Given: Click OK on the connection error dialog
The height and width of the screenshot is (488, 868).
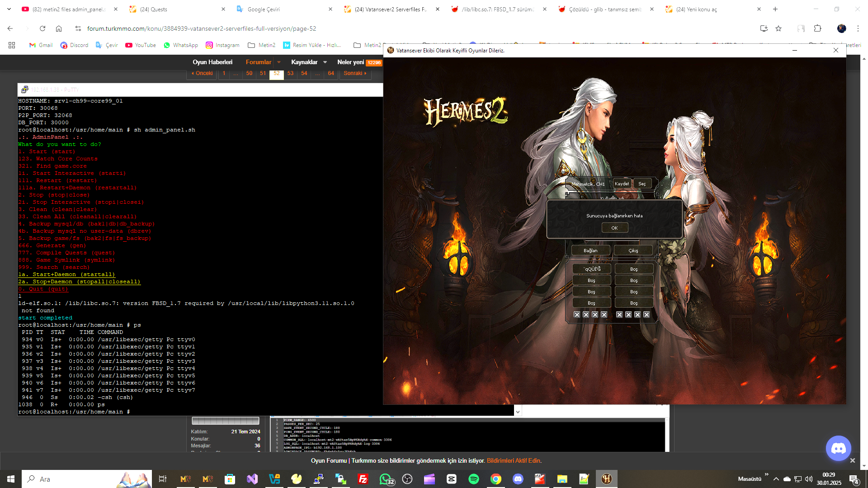Looking at the screenshot, I should coord(614,228).
